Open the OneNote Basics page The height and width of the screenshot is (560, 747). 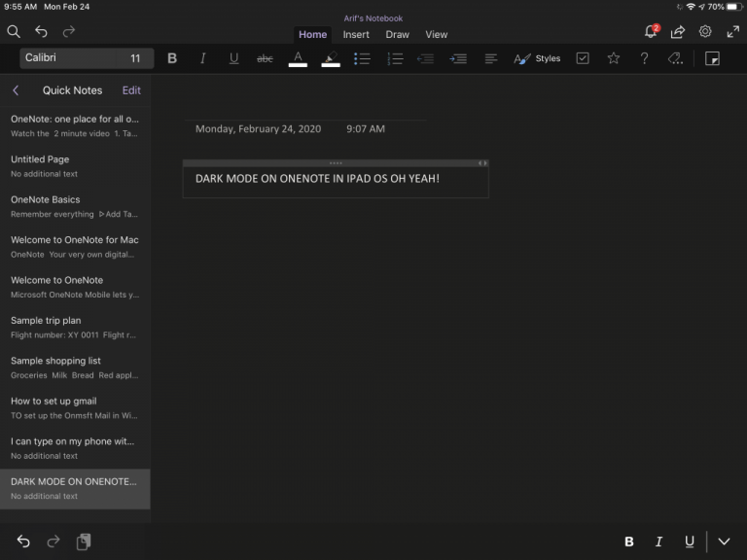[75, 207]
